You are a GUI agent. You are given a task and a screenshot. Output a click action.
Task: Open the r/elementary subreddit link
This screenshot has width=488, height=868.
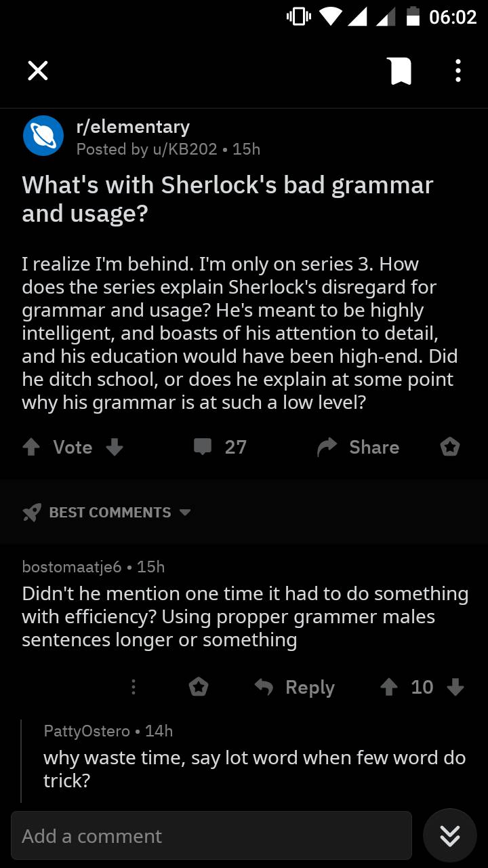133,127
